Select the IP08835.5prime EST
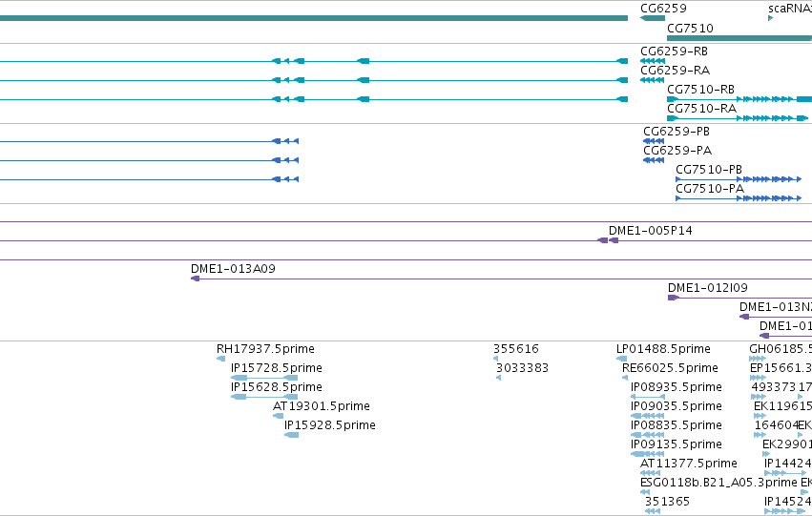812x516 pixels. (677, 425)
